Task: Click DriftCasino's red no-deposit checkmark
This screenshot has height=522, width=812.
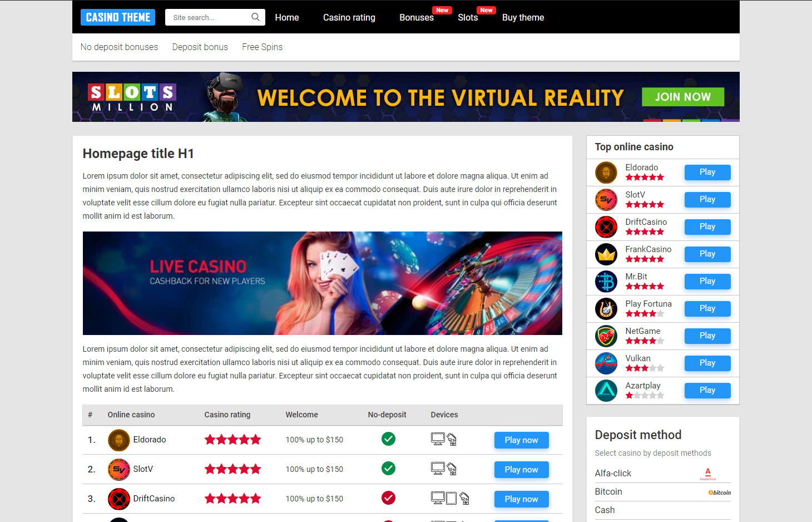Action: coord(389,498)
